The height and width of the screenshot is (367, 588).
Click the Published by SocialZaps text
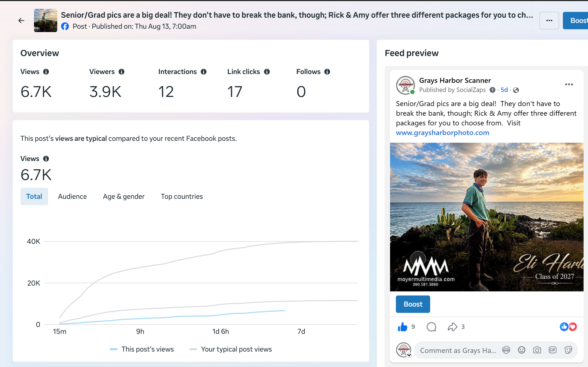[x=452, y=90]
